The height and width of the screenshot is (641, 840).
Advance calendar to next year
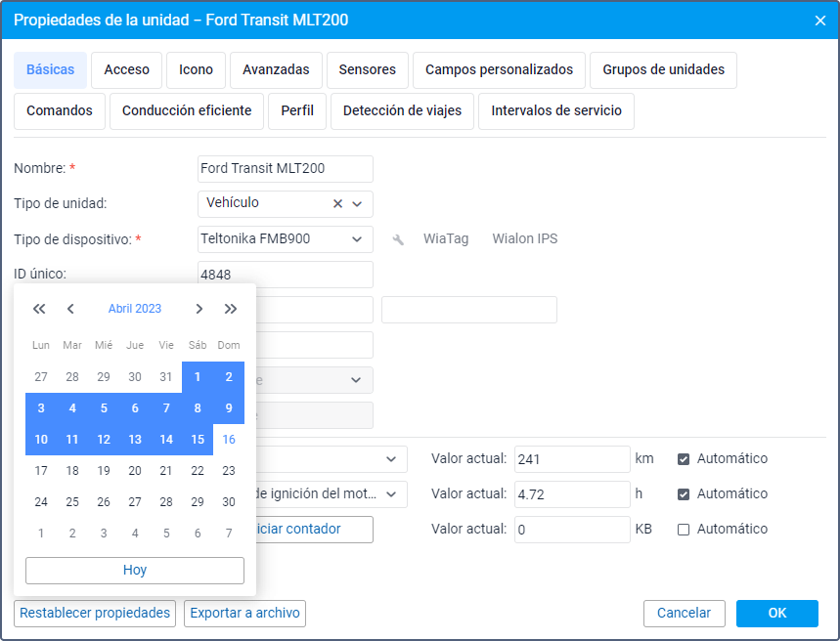click(x=231, y=309)
